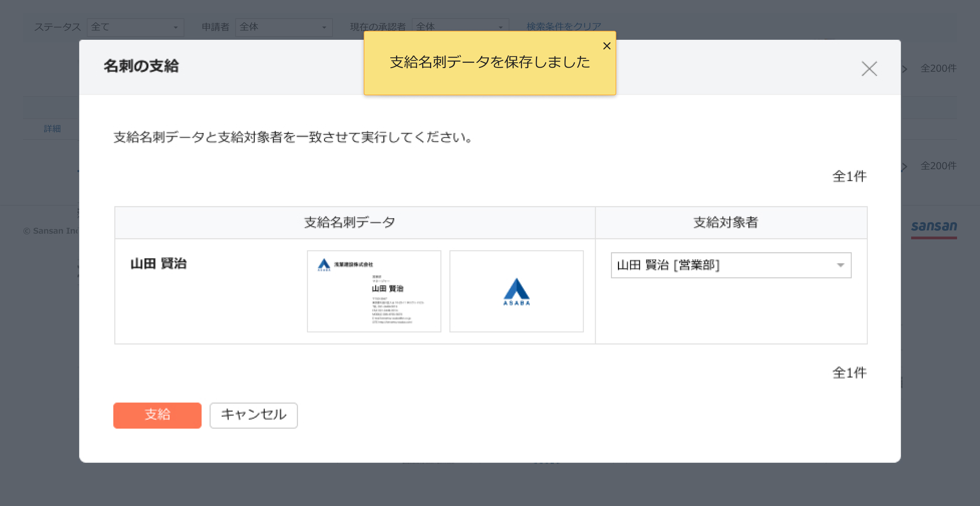This screenshot has width=980, height=506.
Task: Open the 詳細 link in list
Action: coord(52,129)
